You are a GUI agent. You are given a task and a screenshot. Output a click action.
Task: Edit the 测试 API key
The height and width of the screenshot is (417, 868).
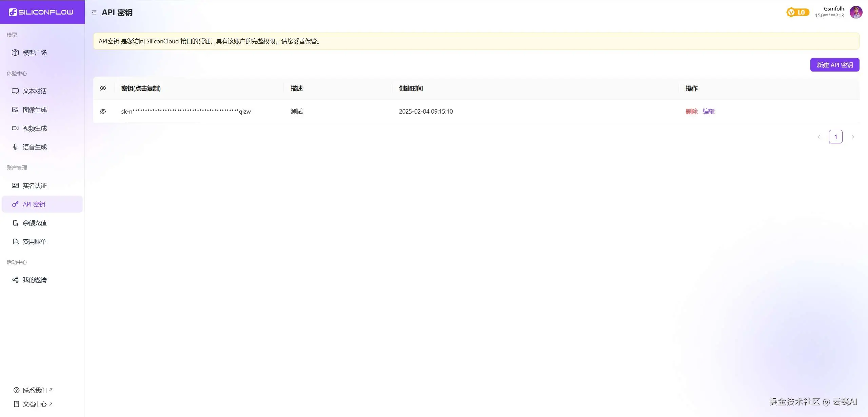point(708,111)
